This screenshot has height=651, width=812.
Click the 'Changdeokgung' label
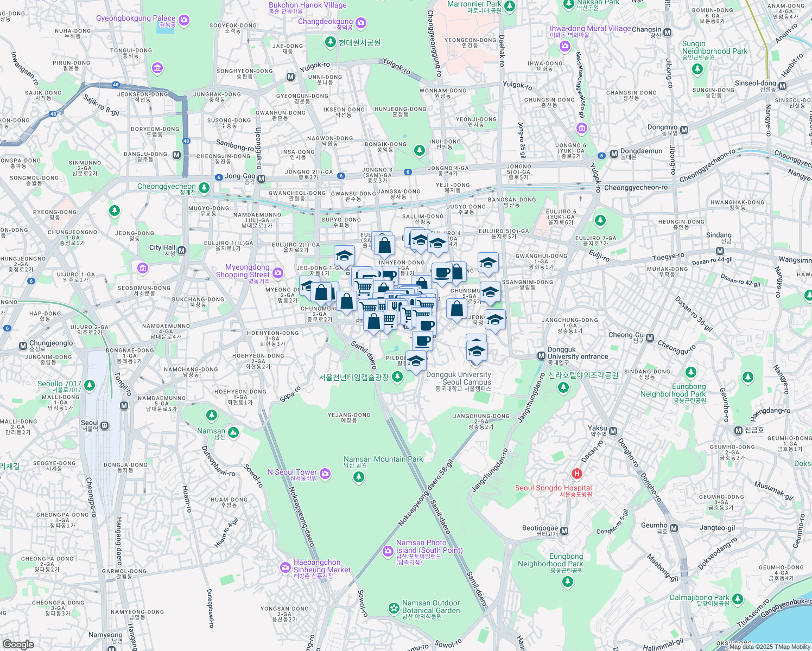pos(326,21)
